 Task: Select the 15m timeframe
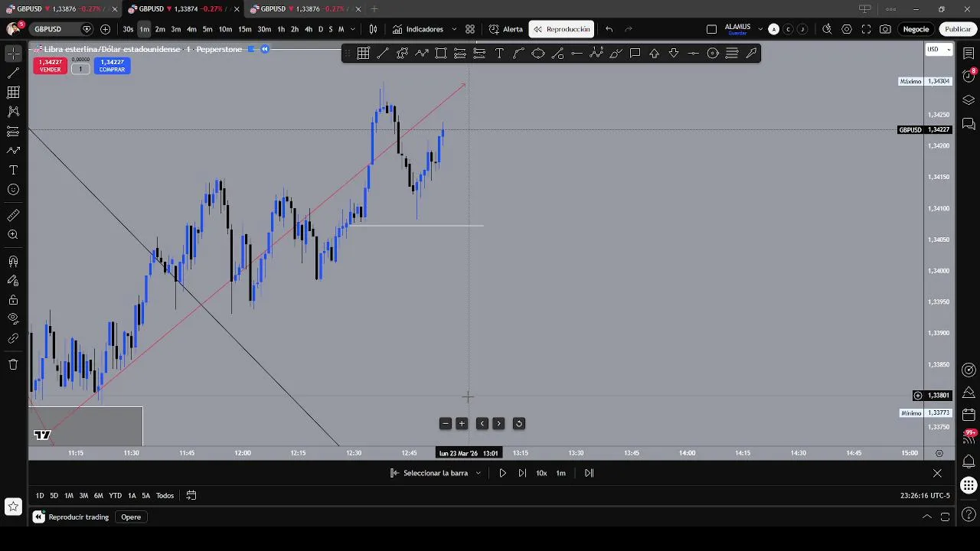245,29
